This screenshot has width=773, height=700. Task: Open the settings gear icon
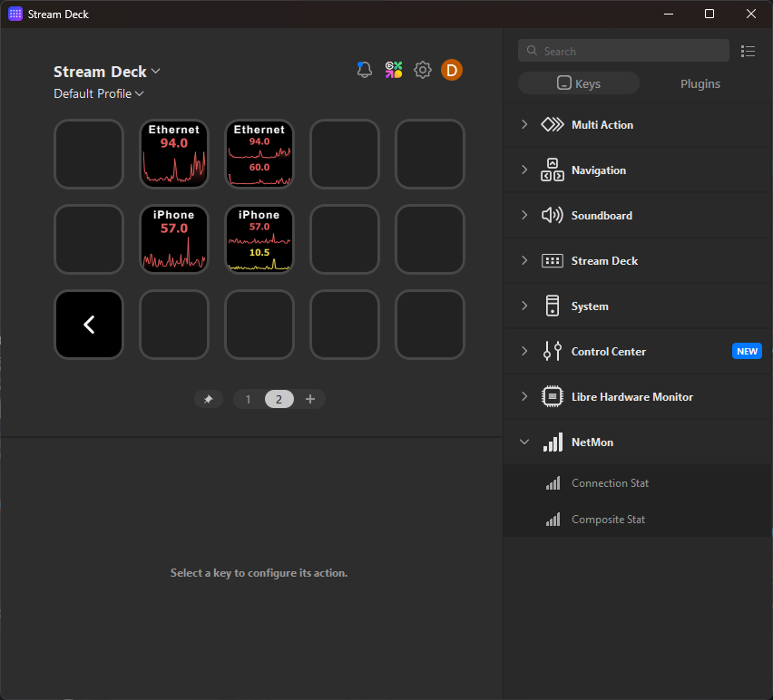tap(423, 70)
